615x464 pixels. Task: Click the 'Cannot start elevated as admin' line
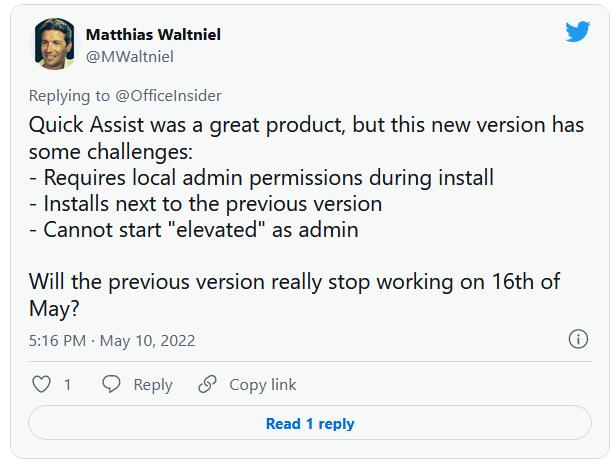coord(193,230)
